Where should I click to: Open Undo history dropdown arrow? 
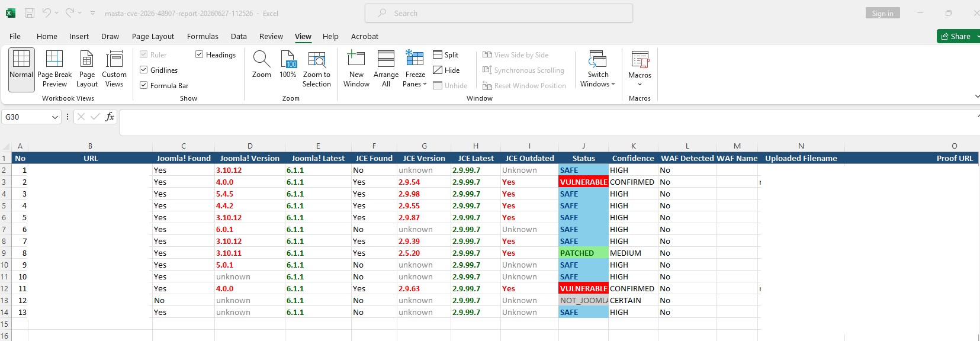pos(57,13)
